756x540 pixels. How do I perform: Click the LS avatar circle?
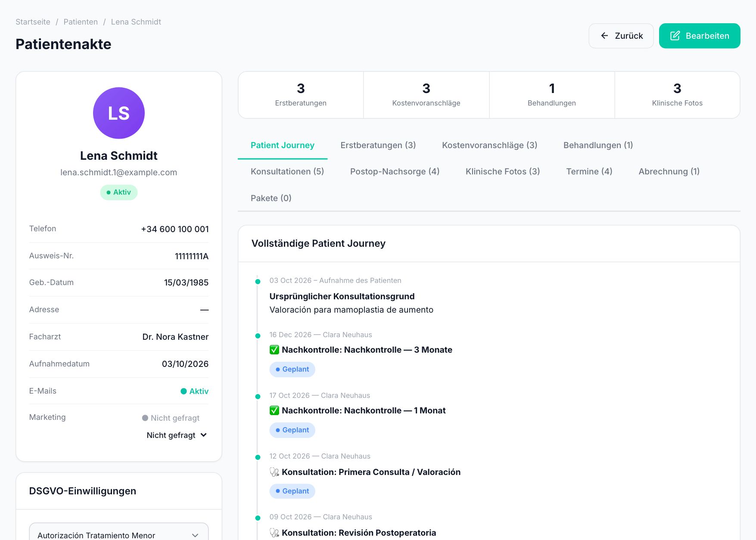[x=119, y=113]
